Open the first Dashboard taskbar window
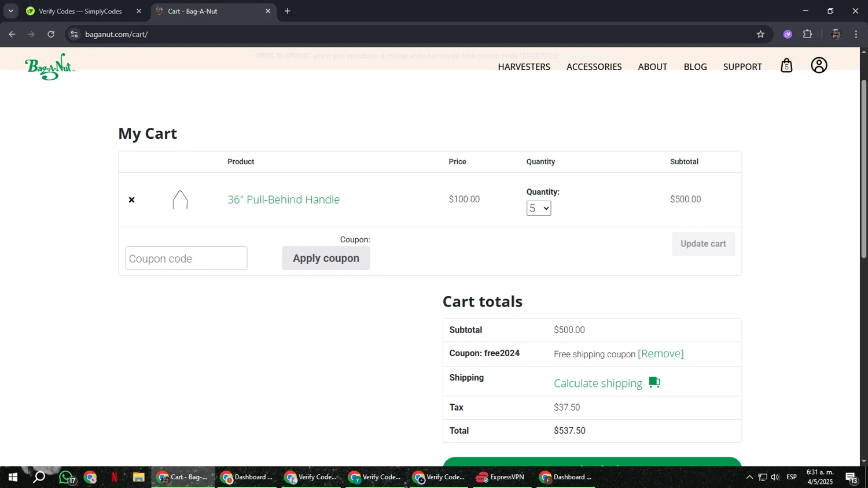Image resolution: width=868 pixels, height=488 pixels. coord(247,478)
